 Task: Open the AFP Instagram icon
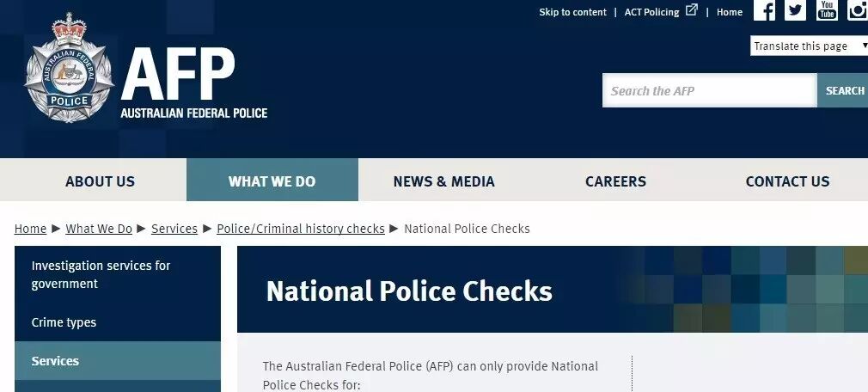(858, 10)
